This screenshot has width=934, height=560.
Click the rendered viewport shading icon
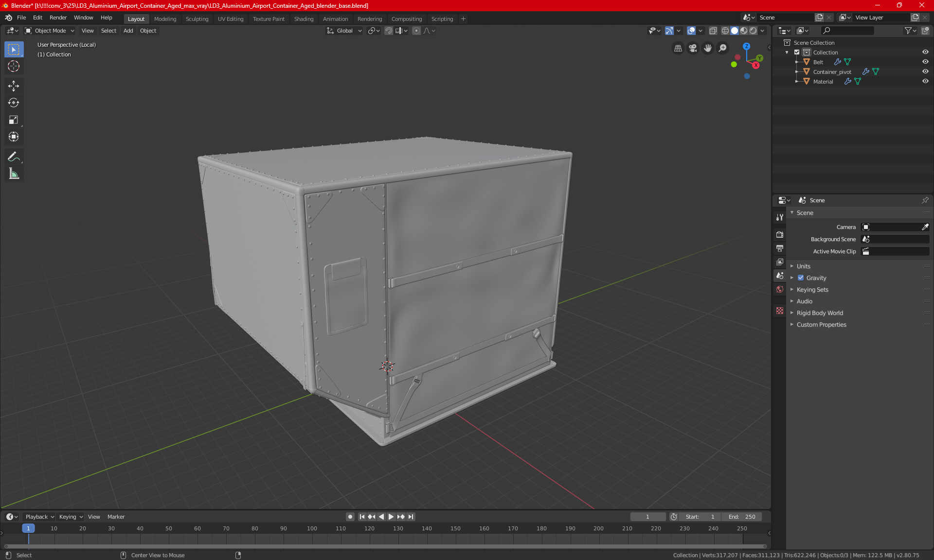click(x=752, y=31)
